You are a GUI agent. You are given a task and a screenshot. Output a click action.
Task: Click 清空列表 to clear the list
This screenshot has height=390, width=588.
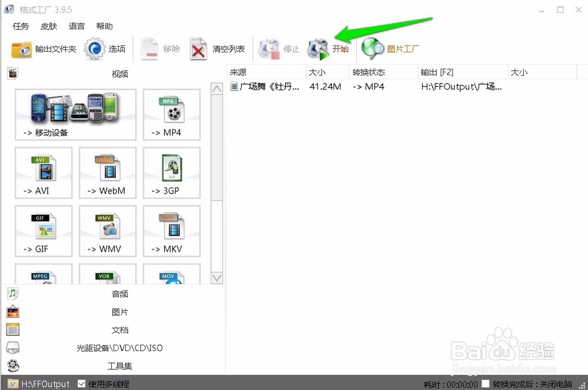pyautogui.click(x=217, y=49)
